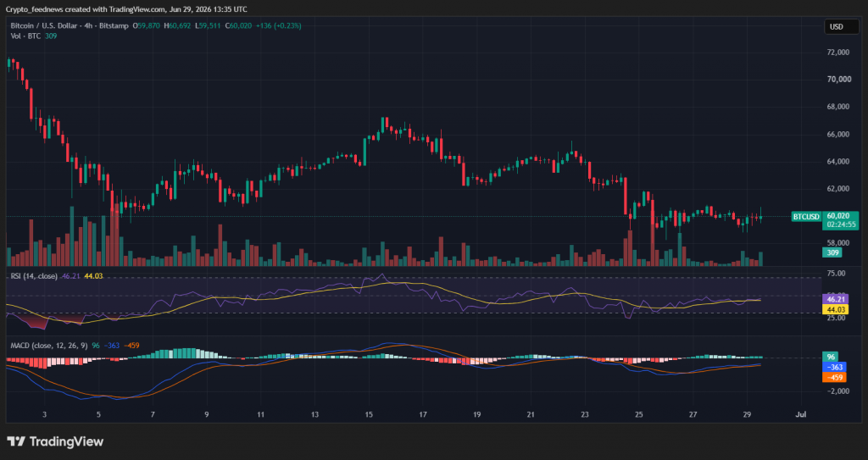Click the high price value H60,692
This screenshot has height=460, width=868.
[178, 26]
